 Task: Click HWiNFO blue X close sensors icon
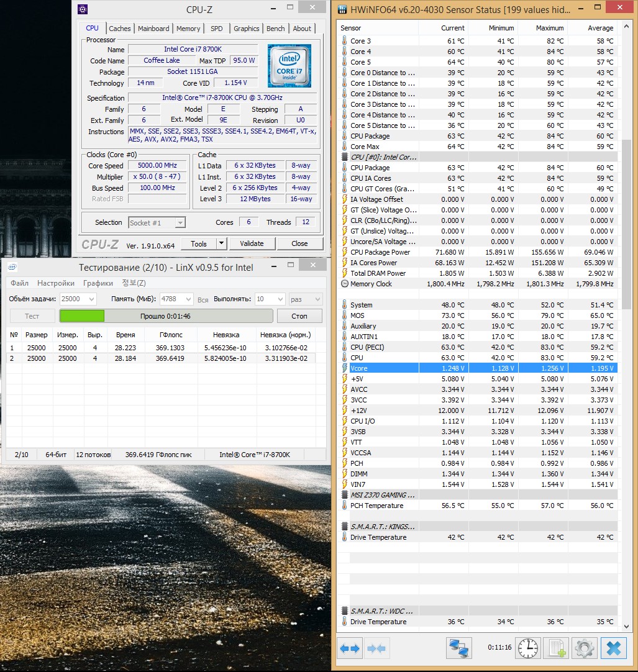point(614,648)
